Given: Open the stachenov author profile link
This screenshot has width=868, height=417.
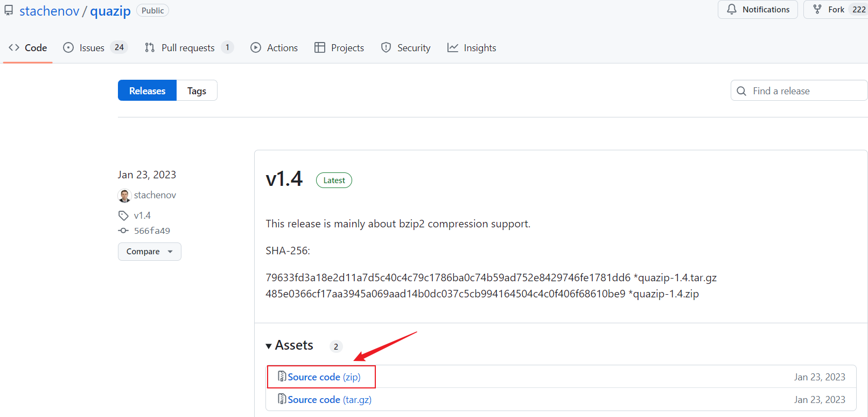Looking at the screenshot, I should pyautogui.click(x=155, y=195).
